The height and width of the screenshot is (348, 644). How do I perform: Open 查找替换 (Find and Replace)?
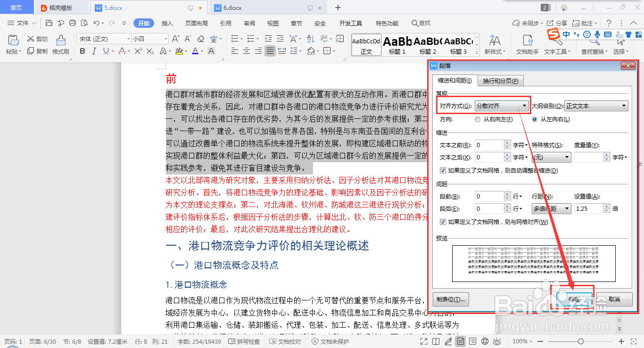click(x=593, y=50)
